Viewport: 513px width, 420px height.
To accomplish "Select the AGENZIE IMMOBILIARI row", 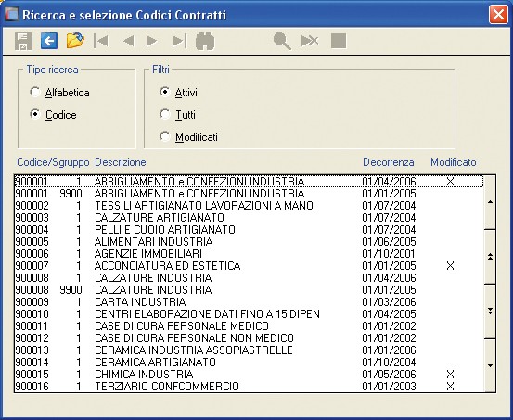I will coord(249,254).
